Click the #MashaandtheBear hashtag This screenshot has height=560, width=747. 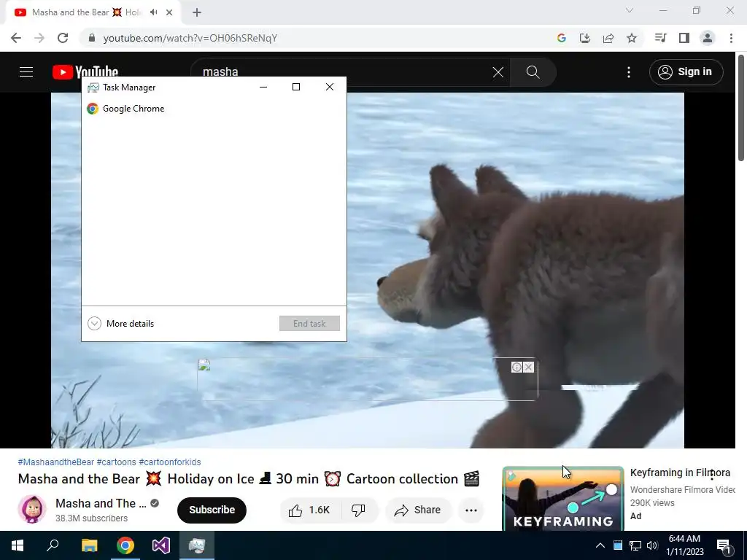pyautogui.click(x=55, y=462)
